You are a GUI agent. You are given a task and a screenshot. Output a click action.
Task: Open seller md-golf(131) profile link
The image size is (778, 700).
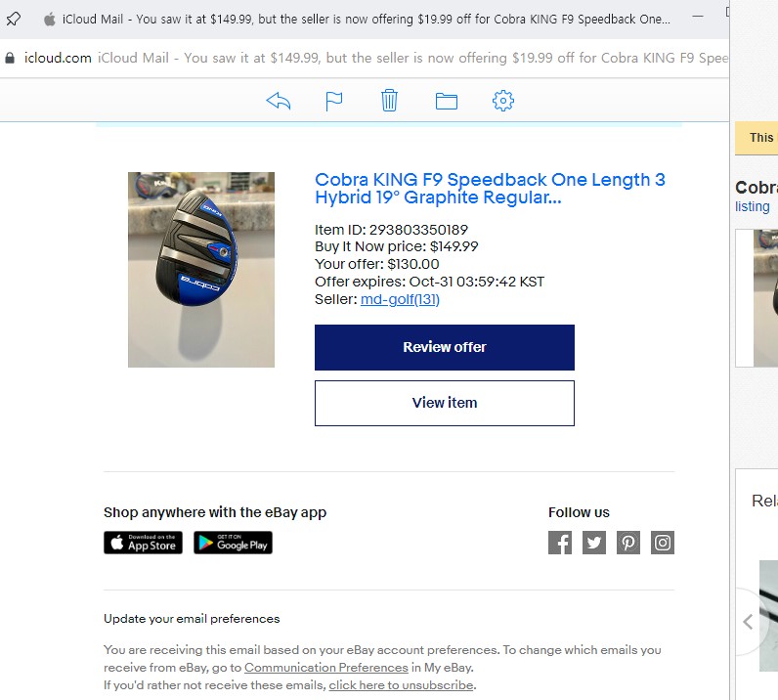[400, 299]
